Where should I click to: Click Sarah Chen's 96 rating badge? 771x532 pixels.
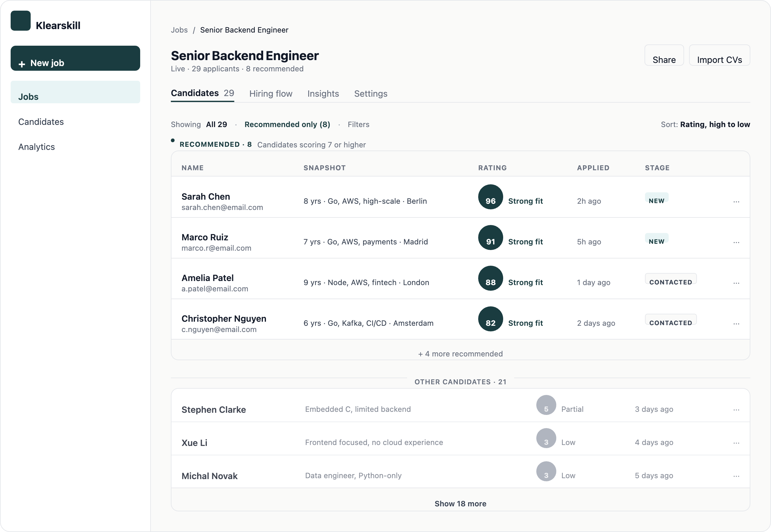[490, 197]
